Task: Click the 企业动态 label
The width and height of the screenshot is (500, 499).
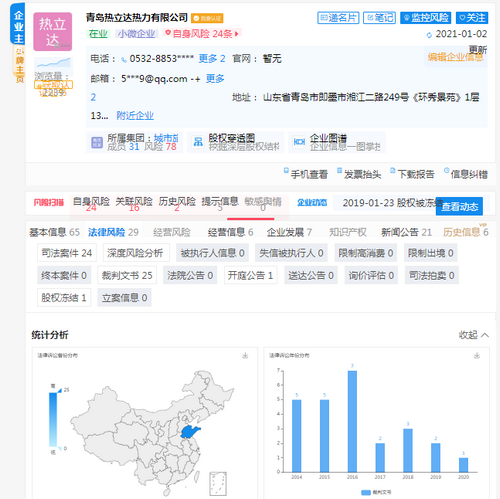Action: pos(312,202)
